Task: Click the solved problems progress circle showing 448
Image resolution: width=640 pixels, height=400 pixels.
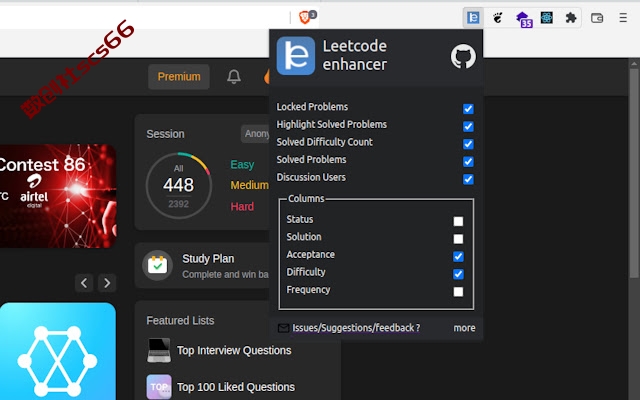Action: (179, 185)
